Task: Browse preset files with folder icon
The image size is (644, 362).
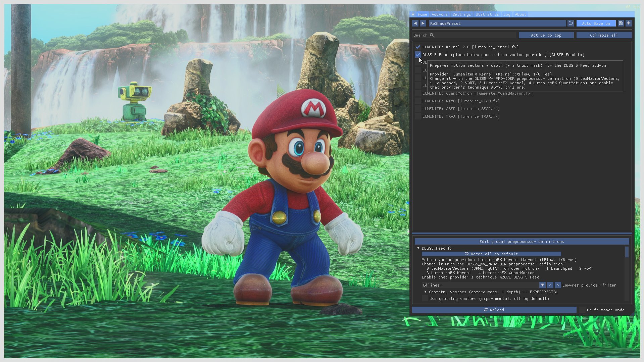Action: click(x=571, y=23)
